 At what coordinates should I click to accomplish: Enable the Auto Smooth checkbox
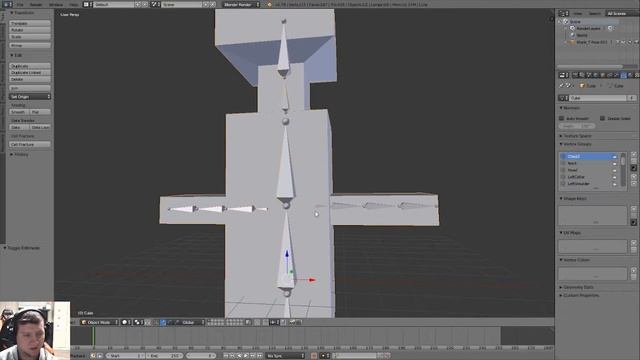[562, 118]
